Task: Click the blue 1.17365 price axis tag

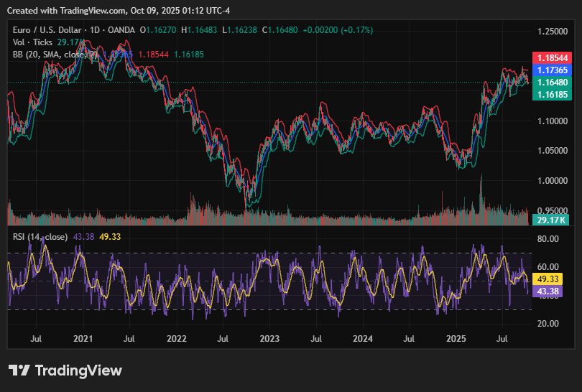Action: tap(551, 70)
